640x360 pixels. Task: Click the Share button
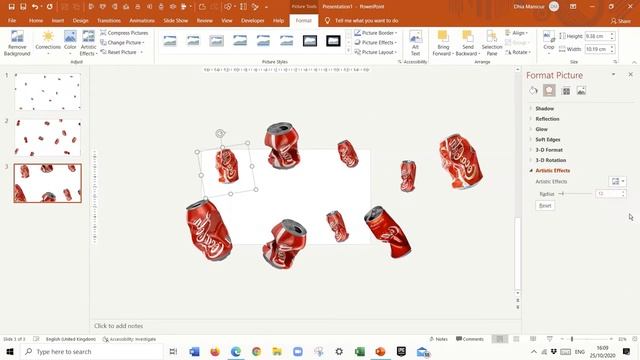pos(621,21)
